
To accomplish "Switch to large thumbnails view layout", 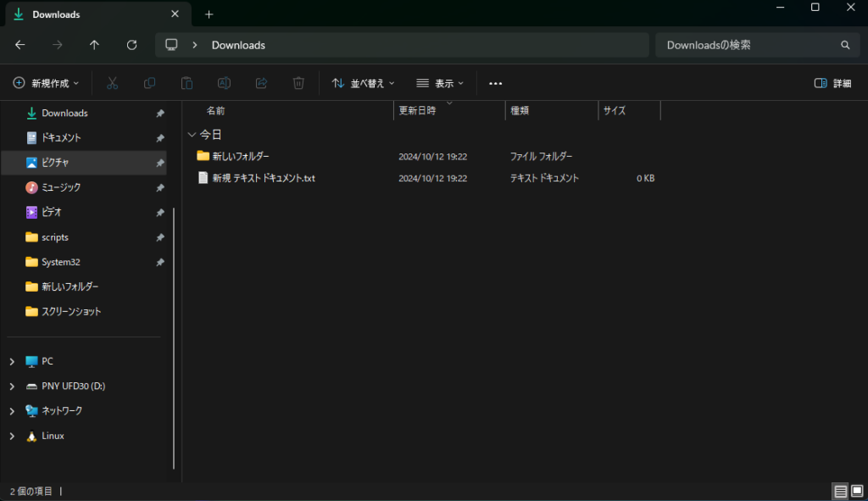I will coord(857,491).
